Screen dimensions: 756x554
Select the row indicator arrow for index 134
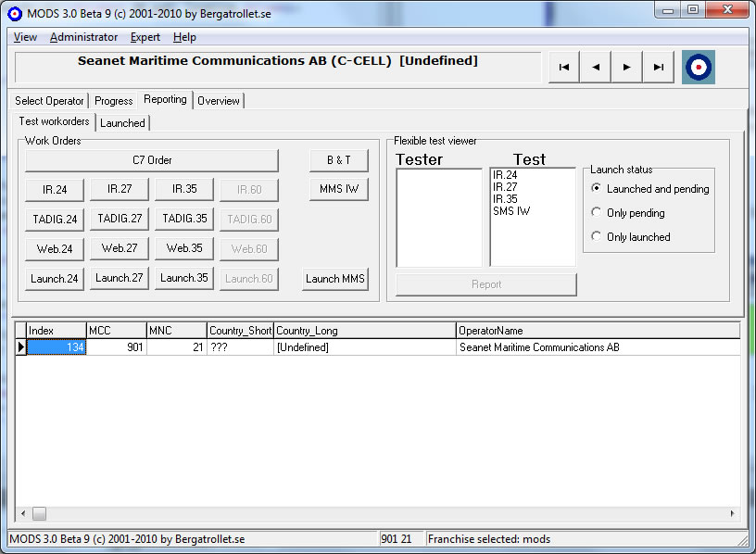(x=20, y=347)
